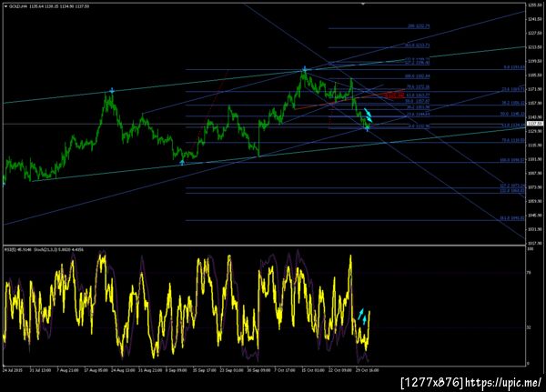
Task: Select the right-side Fibonacci 100.0 level label
Action: [511, 160]
